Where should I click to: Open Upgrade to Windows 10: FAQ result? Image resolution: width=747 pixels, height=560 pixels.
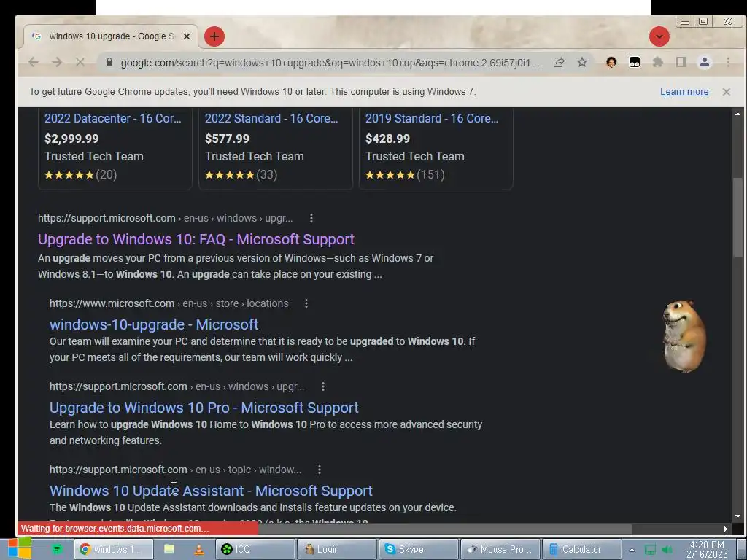click(x=196, y=239)
